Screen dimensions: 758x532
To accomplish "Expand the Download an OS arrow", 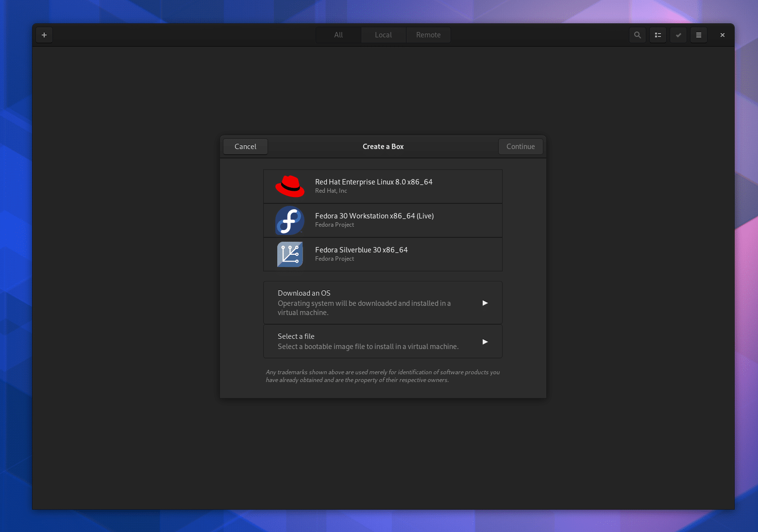I will [485, 302].
